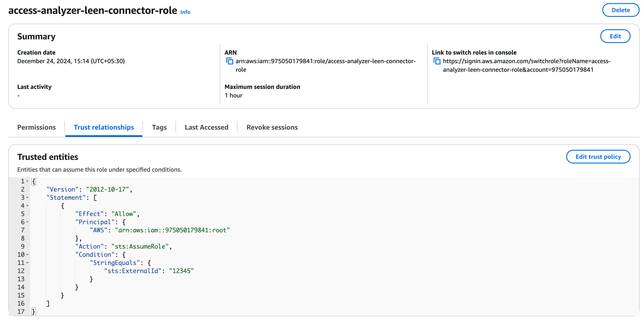Select the Trust relationships tab
Screen dimensions: 644x321
104,127
